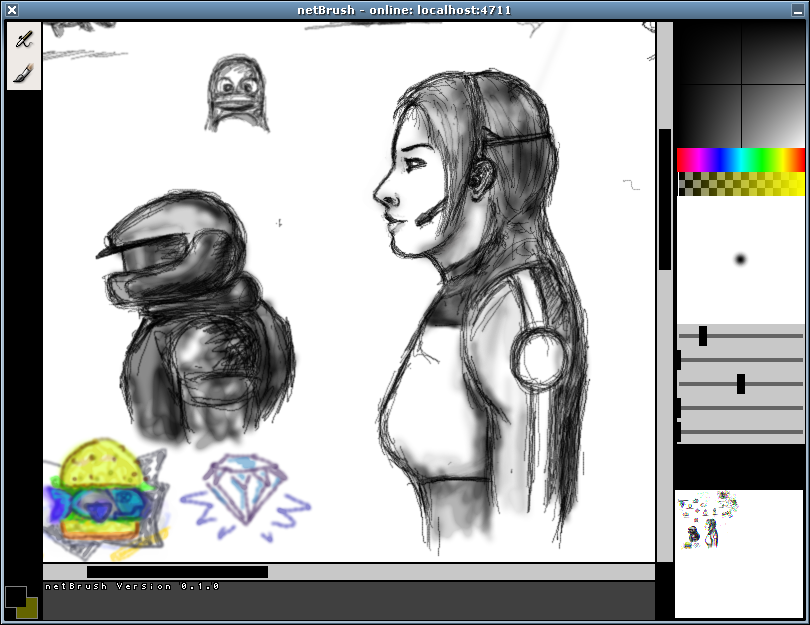Screen dimensions: 810x625
Task: Click the black foreground color swatch
Action: point(15,597)
